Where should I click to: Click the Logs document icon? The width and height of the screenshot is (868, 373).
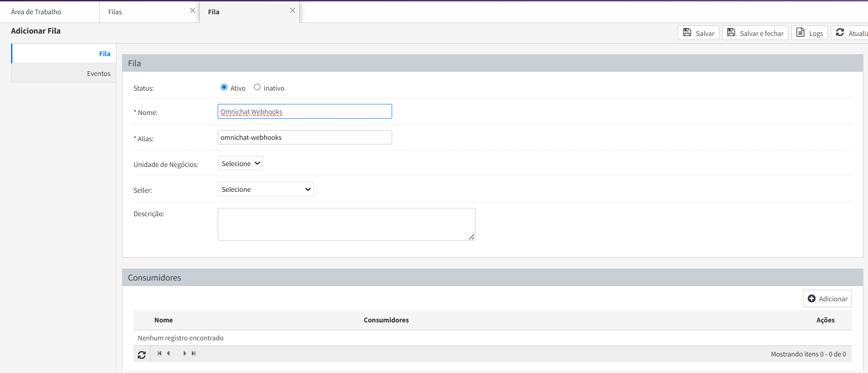(800, 33)
